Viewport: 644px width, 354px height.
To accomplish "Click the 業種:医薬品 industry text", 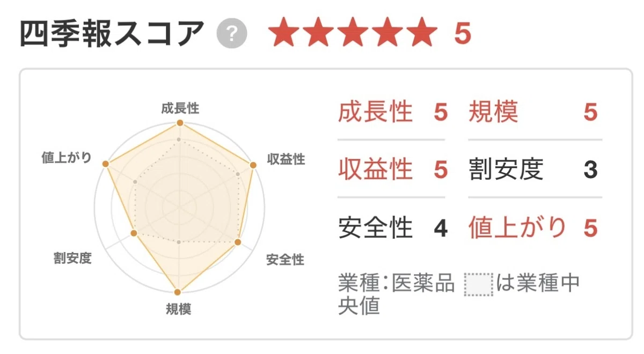I will [x=397, y=284].
